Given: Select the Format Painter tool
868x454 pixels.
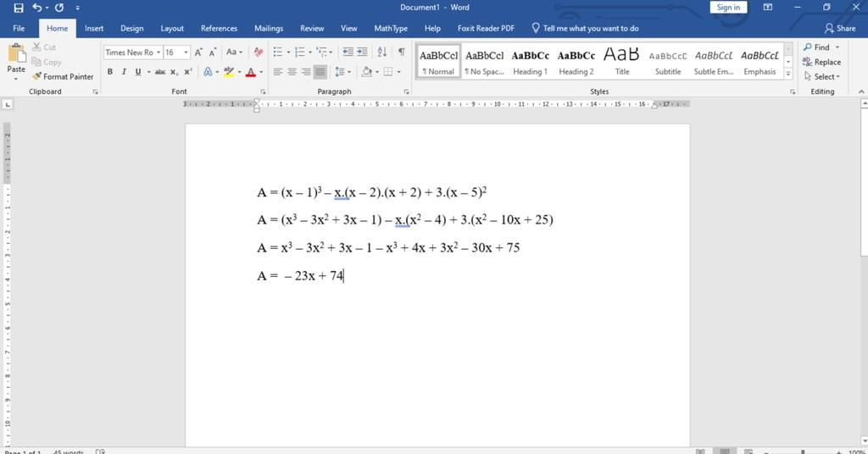Looking at the screenshot, I should point(63,76).
